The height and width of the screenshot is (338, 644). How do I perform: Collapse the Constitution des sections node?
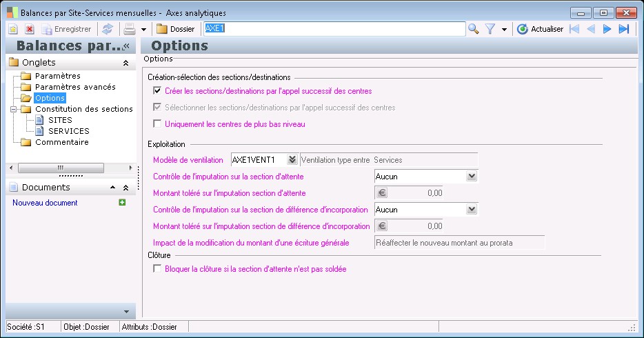14,109
